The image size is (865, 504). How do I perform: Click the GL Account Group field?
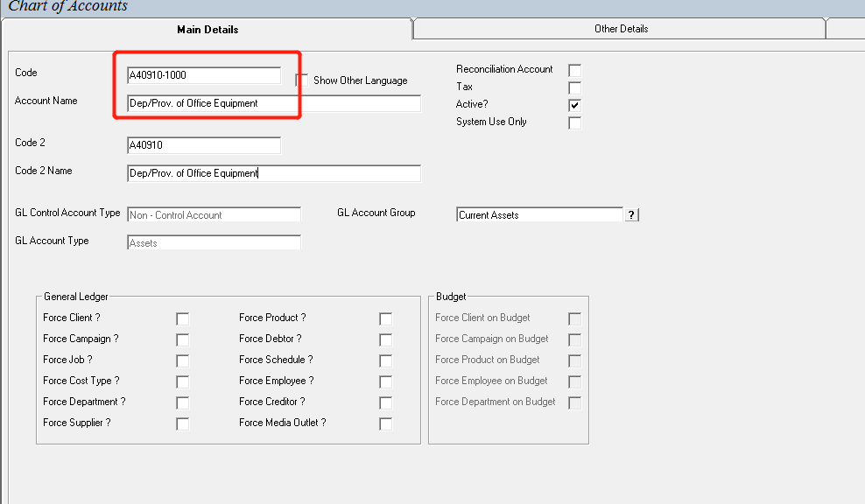point(539,215)
